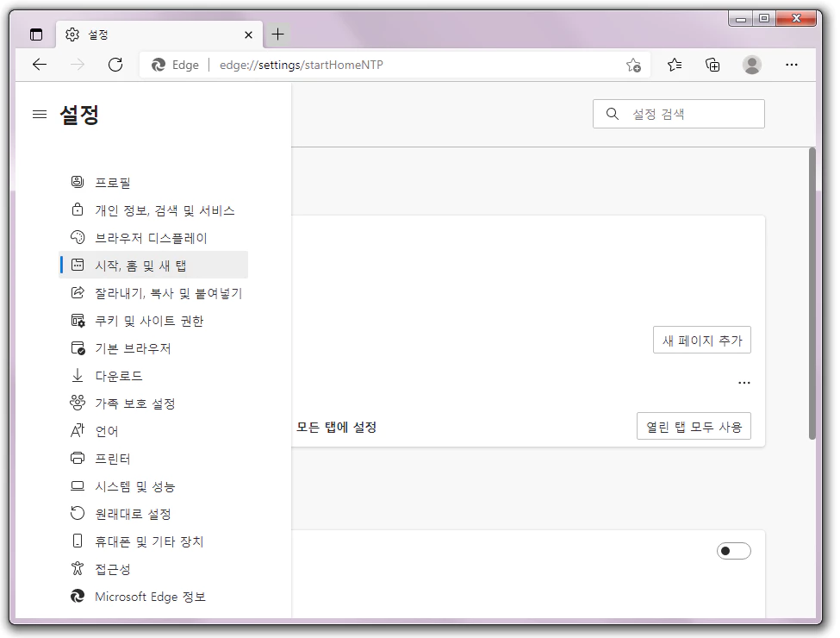Open 잘라내기, 복사 및 붙여넣기 settings
840x638 pixels.
pos(153,293)
